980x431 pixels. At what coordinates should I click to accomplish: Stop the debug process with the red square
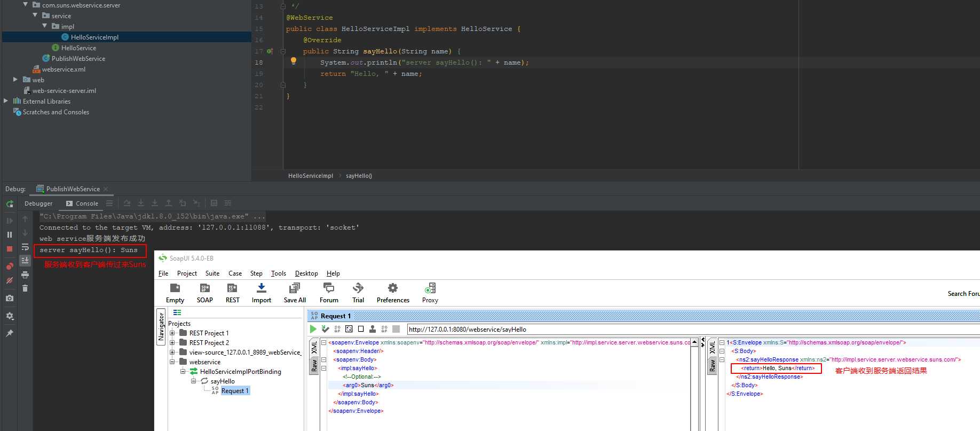coord(10,249)
